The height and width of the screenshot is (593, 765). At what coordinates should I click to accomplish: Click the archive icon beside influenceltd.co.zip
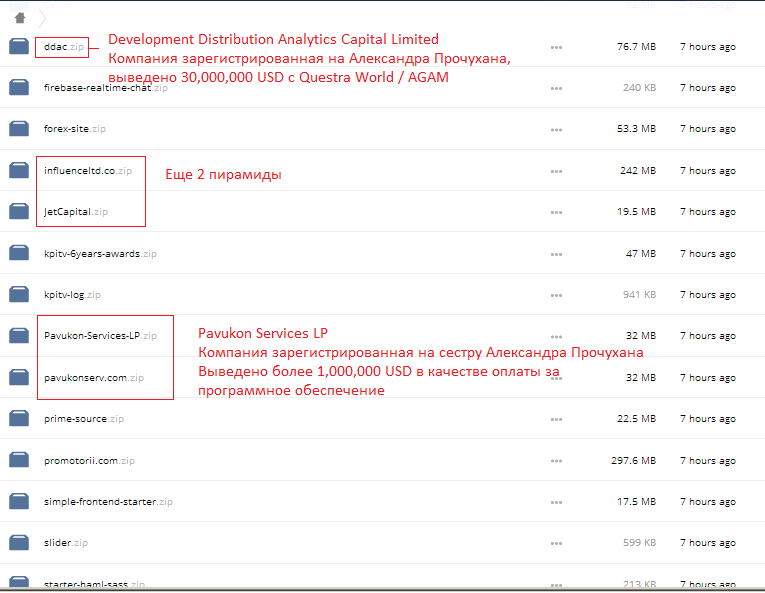coord(19,170)
